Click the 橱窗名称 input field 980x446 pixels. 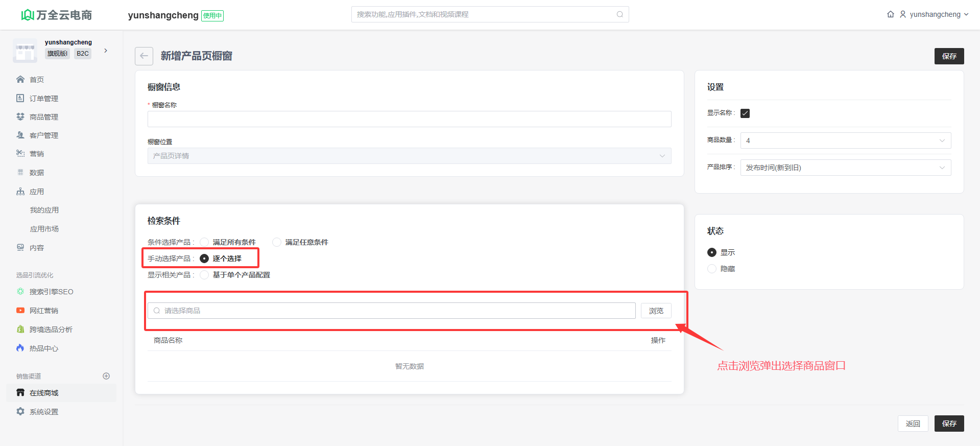[409, 119]
